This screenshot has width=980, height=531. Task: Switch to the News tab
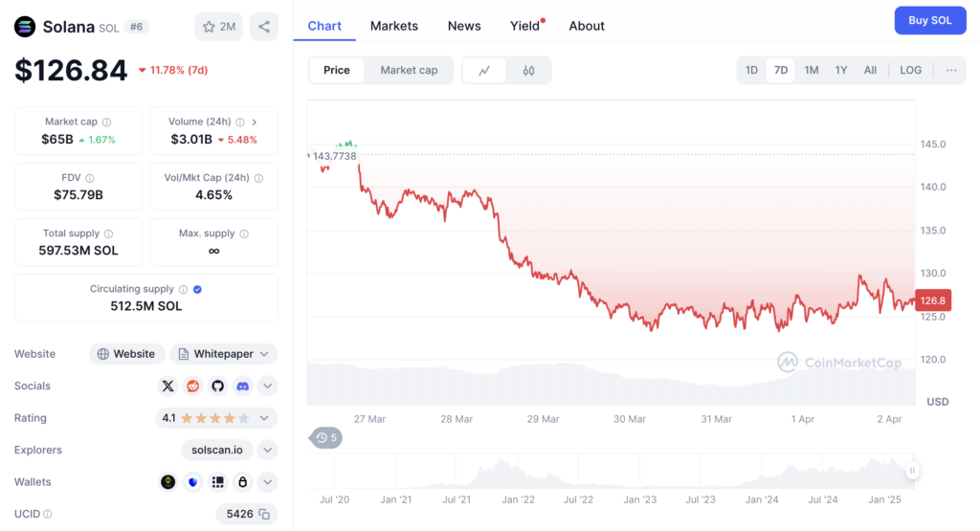464,26
